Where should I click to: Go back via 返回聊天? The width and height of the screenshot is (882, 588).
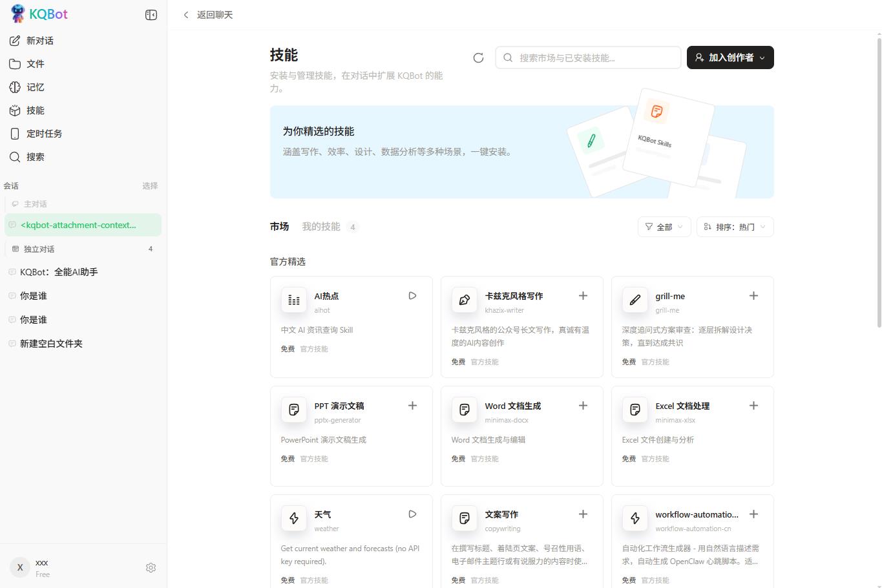(x=207, y=15)
